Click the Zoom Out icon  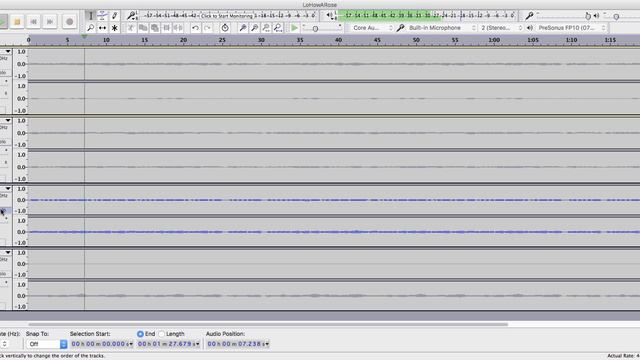click(254, 28)
